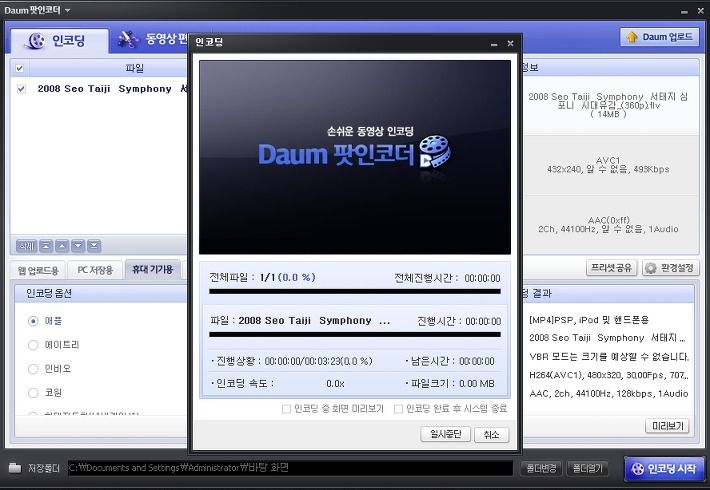Image resolution: width=710 pixels, height=490 pixels.
Task: Click the 인코딩 옵션 panel header
Action: (100, 293)
